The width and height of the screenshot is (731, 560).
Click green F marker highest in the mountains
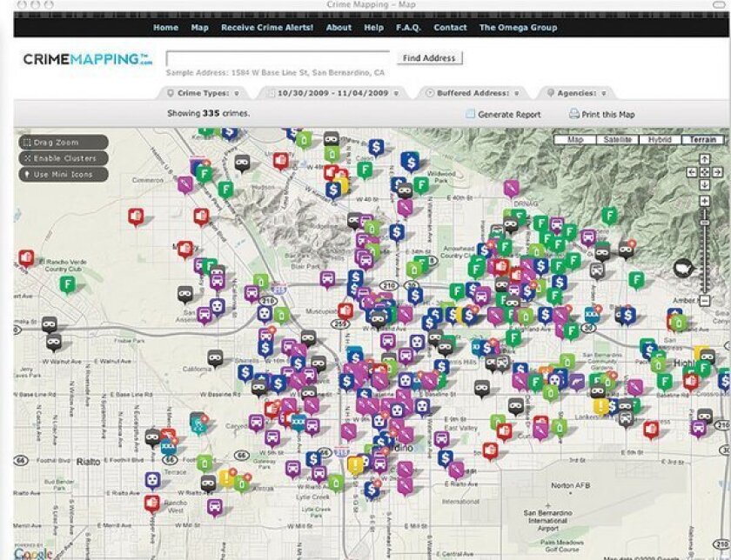(x=609, y=216)
